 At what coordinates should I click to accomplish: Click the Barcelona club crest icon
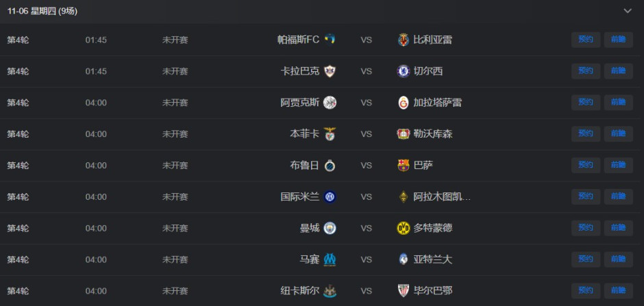point(404,166)
